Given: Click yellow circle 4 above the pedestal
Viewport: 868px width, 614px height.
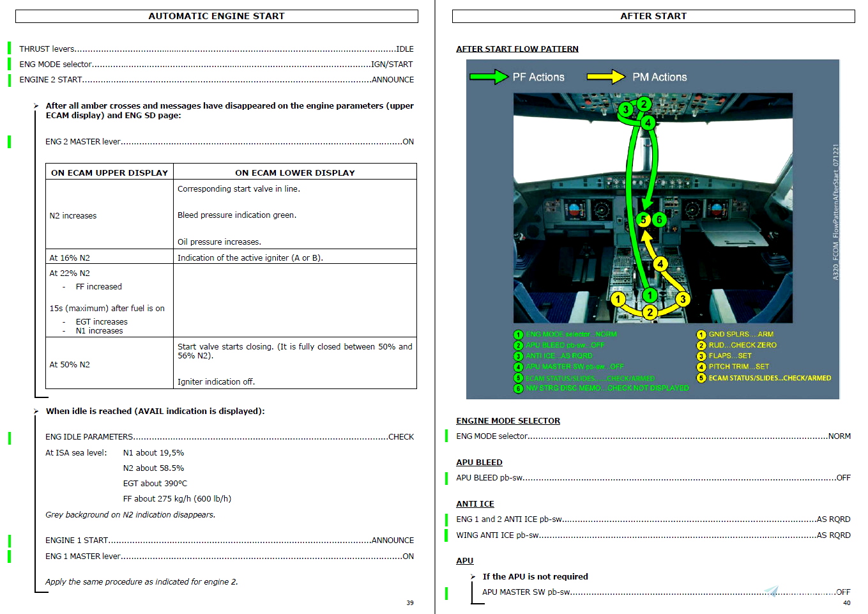Looking at the screenshot, I should tap(660, 264).
